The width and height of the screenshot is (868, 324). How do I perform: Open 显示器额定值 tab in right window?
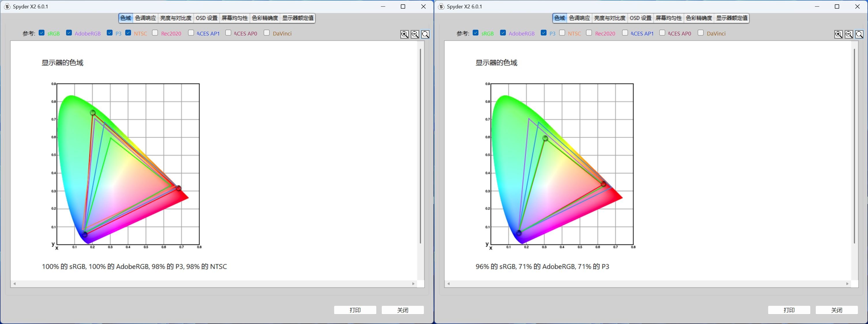[x=732, y=18]
